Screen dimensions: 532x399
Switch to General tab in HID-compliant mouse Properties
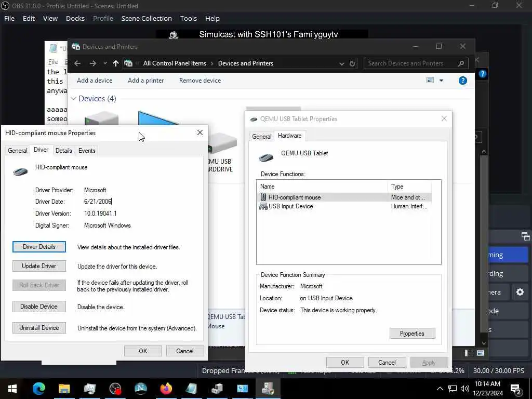[x=17, y=151]
